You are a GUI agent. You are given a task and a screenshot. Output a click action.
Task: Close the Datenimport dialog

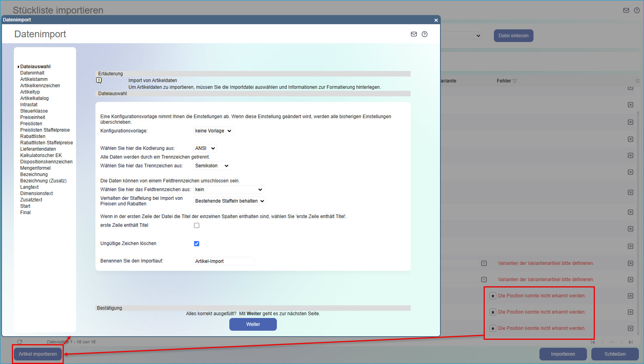tap(436, 20)
